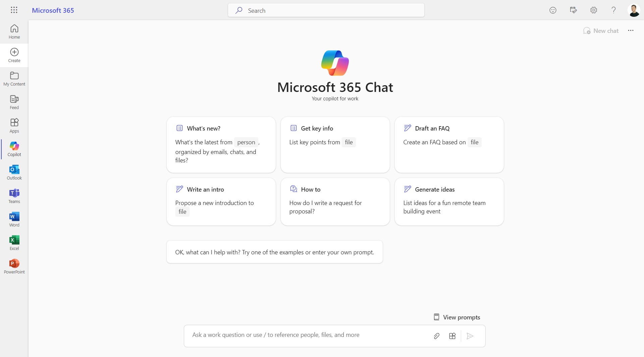Open Excel from the sidebar
Viewport: 644px width, 357px height.
click(14, 243)
